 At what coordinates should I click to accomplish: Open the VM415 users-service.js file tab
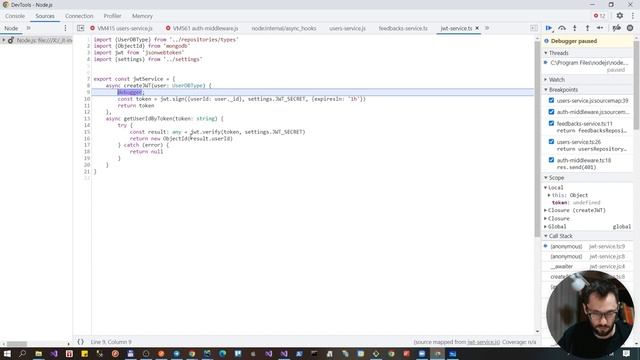[121, 28]
